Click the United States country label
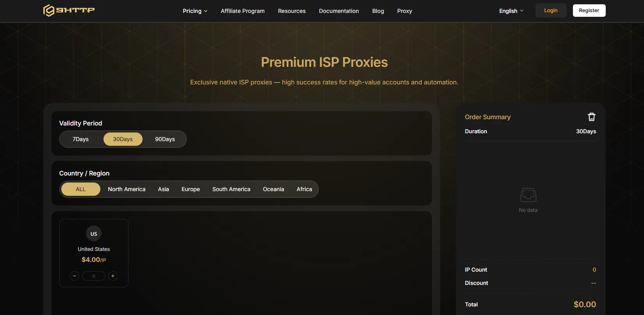Viewport: 644px width, 315px height. coord(94,249)
